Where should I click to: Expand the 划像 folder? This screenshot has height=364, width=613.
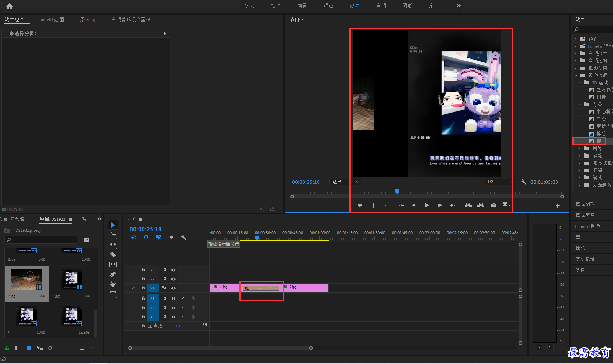[579, 148]
